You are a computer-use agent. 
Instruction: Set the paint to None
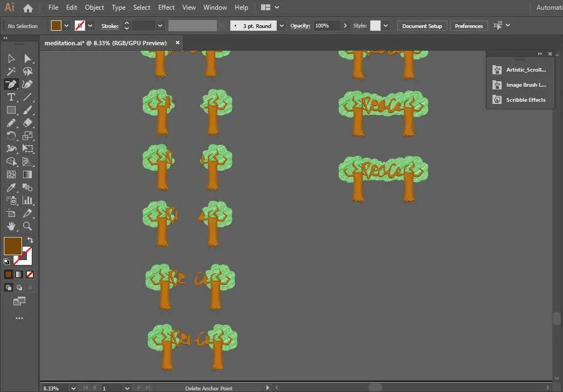(x=30, y=274)
